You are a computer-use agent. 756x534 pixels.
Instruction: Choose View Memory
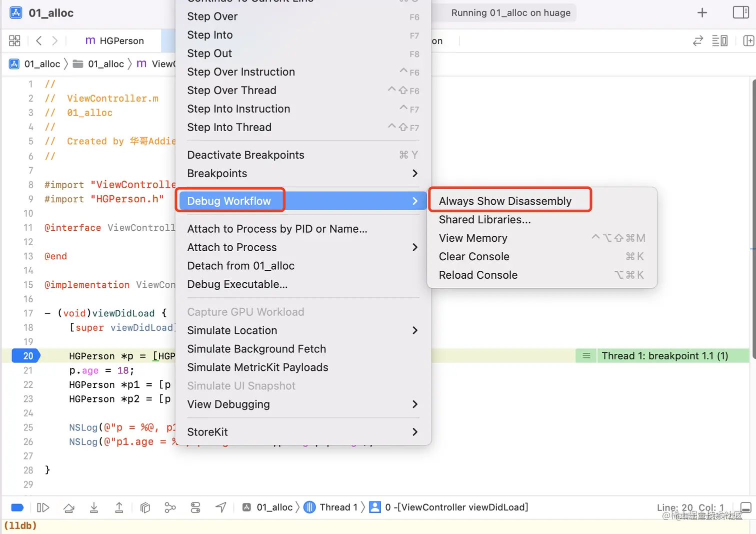(x=542, y=238)
